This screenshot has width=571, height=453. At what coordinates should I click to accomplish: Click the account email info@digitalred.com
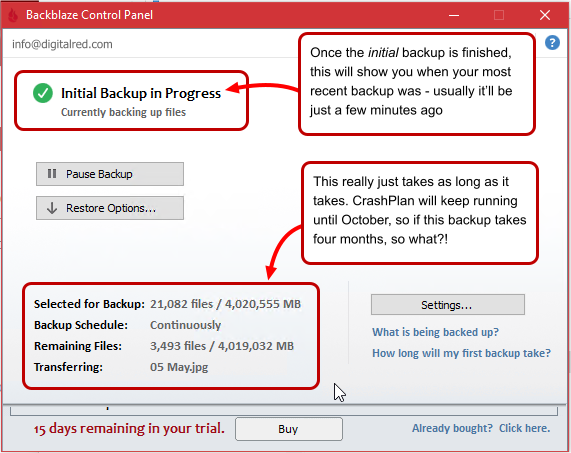(x=62, y=44)
